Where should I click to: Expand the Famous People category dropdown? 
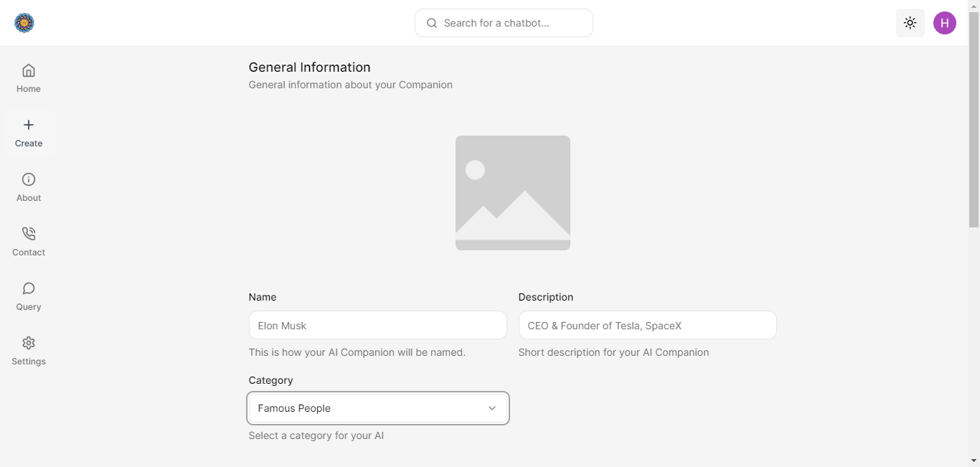tap(378, 408)
